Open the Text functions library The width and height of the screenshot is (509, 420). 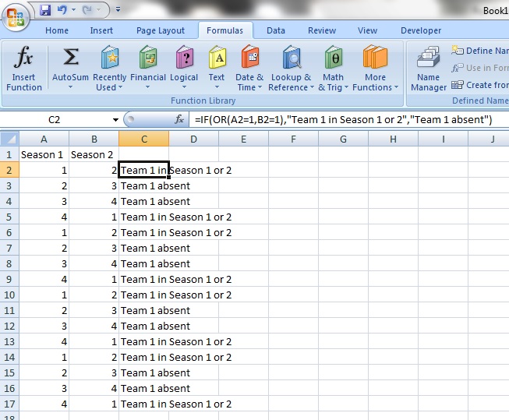[217, 69]
